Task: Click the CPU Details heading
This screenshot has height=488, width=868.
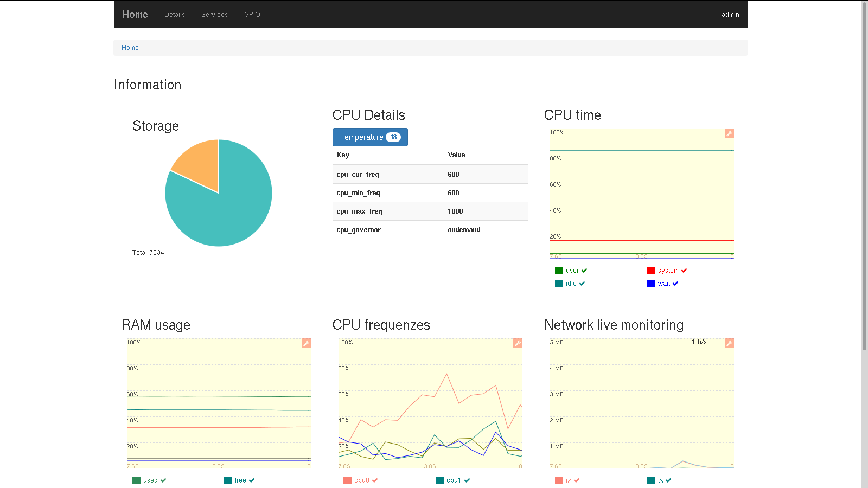Action: (x=369, y=115)
